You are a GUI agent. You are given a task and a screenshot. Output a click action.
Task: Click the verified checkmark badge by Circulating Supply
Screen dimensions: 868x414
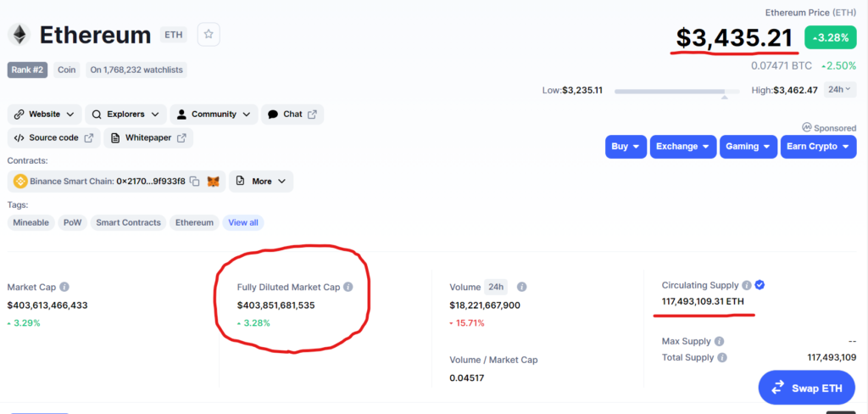(x=759, y=285)
